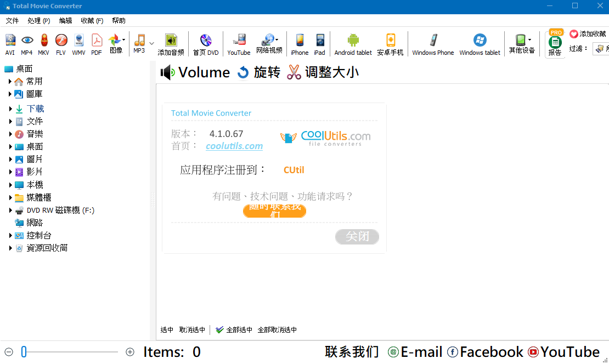
Task: Open YouTube channel link in status bar
Action: 564,352
